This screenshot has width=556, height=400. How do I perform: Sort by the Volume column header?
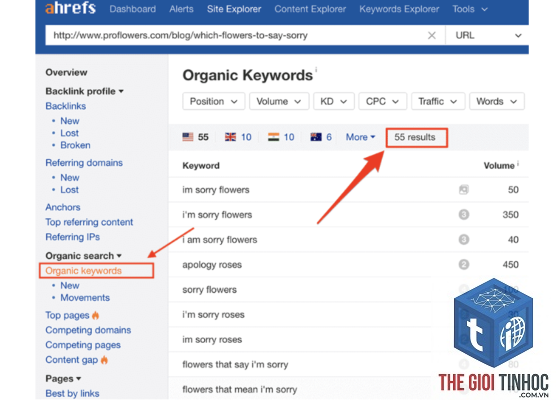coord(499,166)
